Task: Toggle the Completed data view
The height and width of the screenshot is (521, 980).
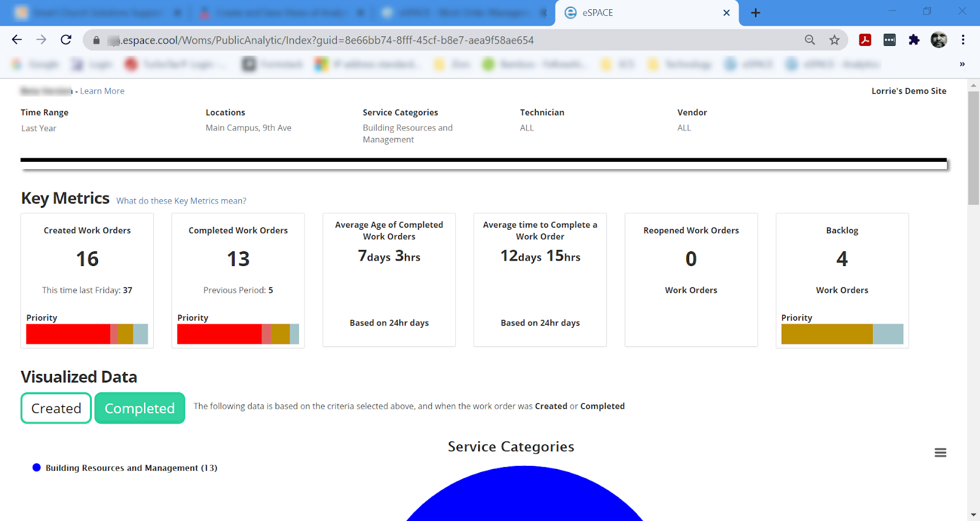Action: pos(140,408)
